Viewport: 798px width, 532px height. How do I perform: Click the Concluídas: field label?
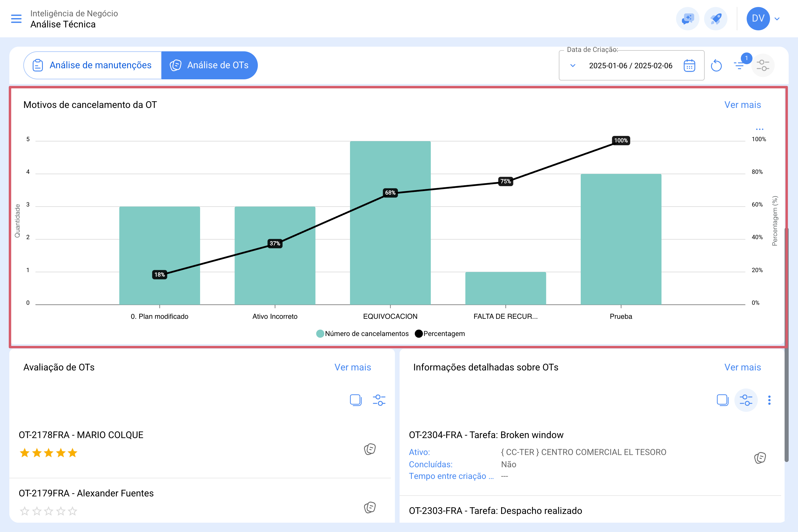click(430, 465)
